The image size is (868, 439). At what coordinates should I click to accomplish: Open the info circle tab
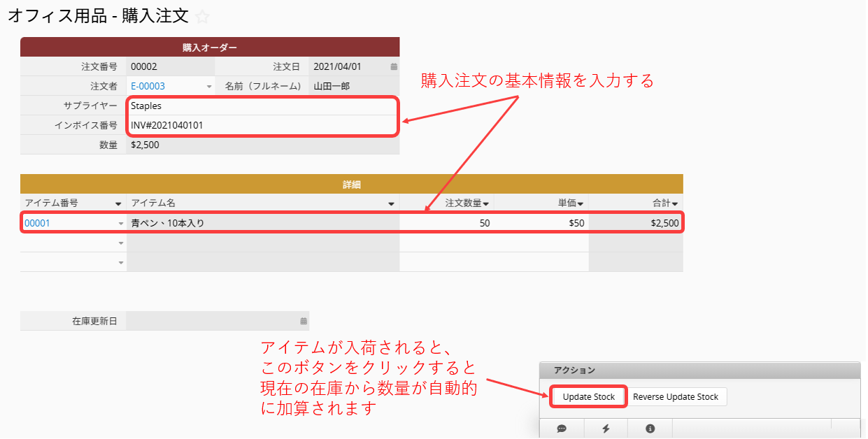pyautogui.click(x=650, y=429)
